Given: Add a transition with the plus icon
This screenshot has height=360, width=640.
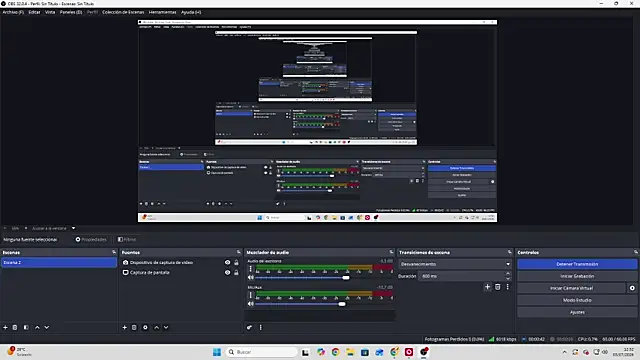Looking at the screenshot, I should pos(487,287).
